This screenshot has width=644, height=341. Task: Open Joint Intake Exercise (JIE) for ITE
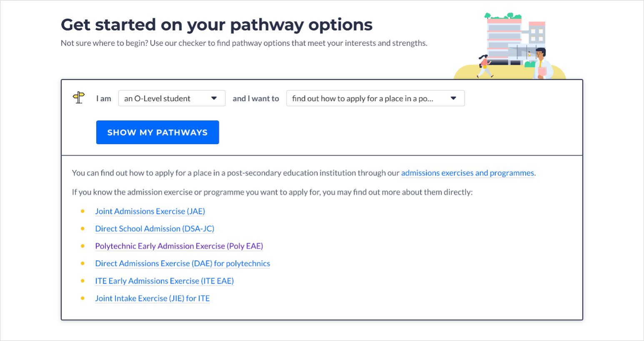(x=152, y=299)
